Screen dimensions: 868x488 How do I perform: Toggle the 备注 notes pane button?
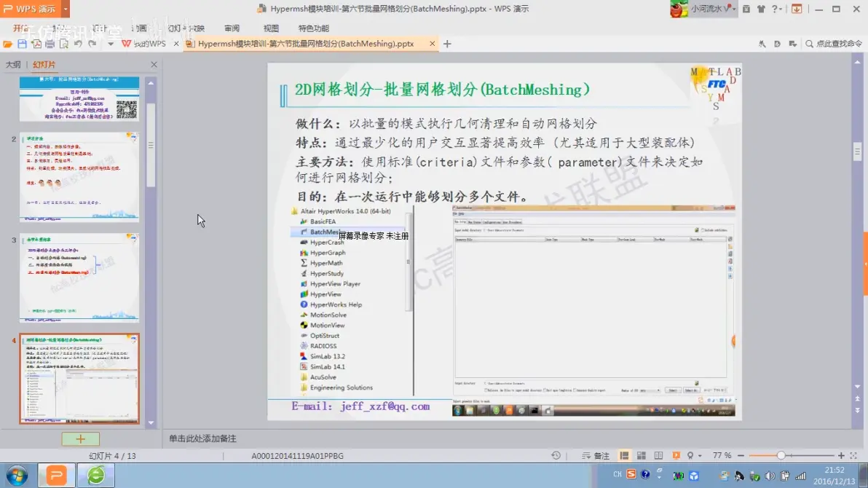coord(596,456)
